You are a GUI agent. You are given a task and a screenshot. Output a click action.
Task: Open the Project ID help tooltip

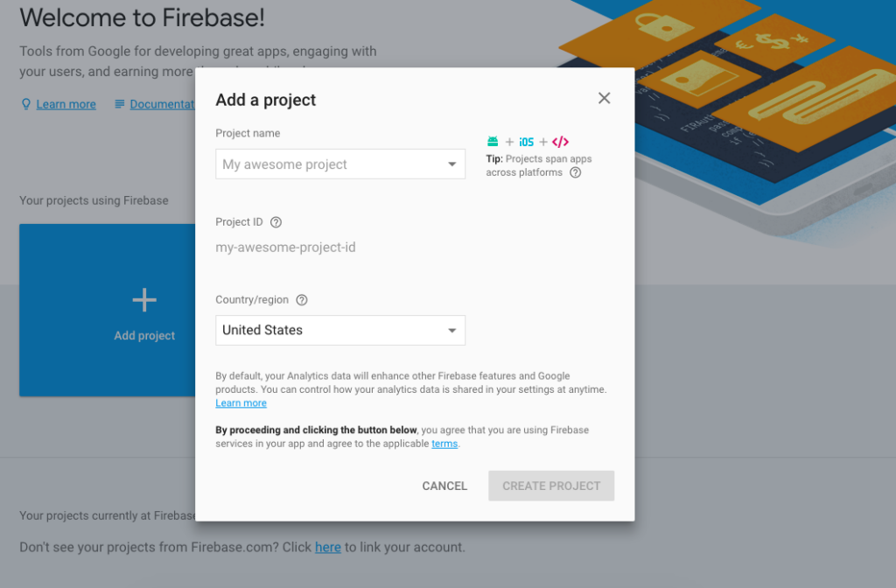276,222
